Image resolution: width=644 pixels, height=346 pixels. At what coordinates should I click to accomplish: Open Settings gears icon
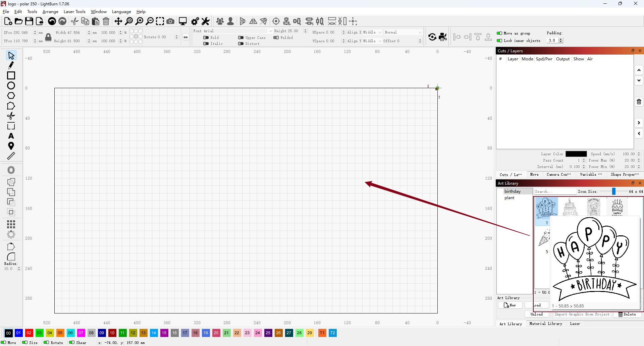click(195, 21)
